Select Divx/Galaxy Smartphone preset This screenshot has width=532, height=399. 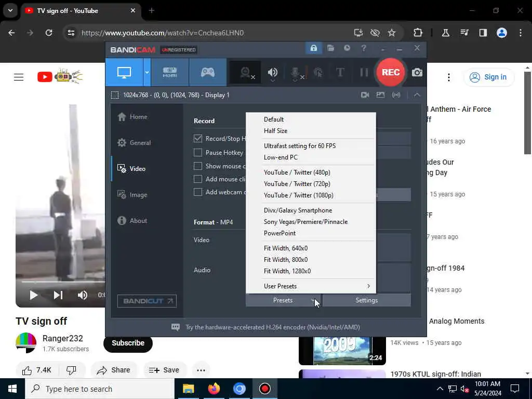311,210
